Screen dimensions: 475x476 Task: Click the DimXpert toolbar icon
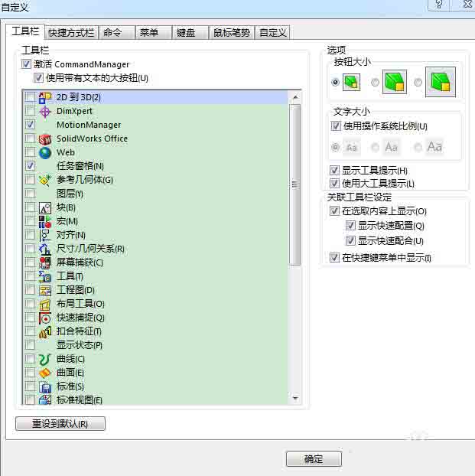45,112
